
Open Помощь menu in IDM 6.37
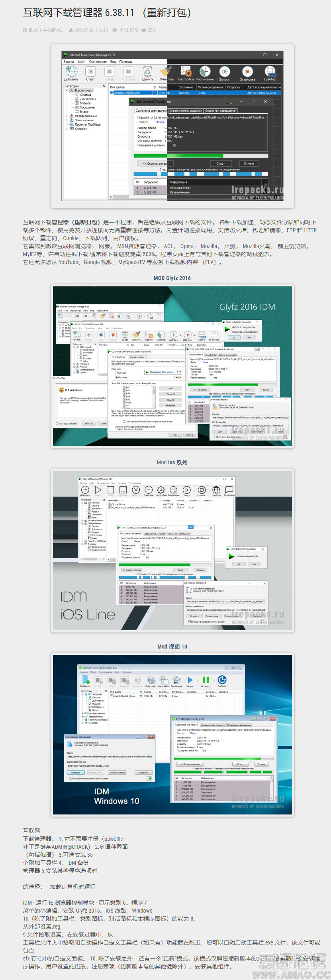coord(126,62)
